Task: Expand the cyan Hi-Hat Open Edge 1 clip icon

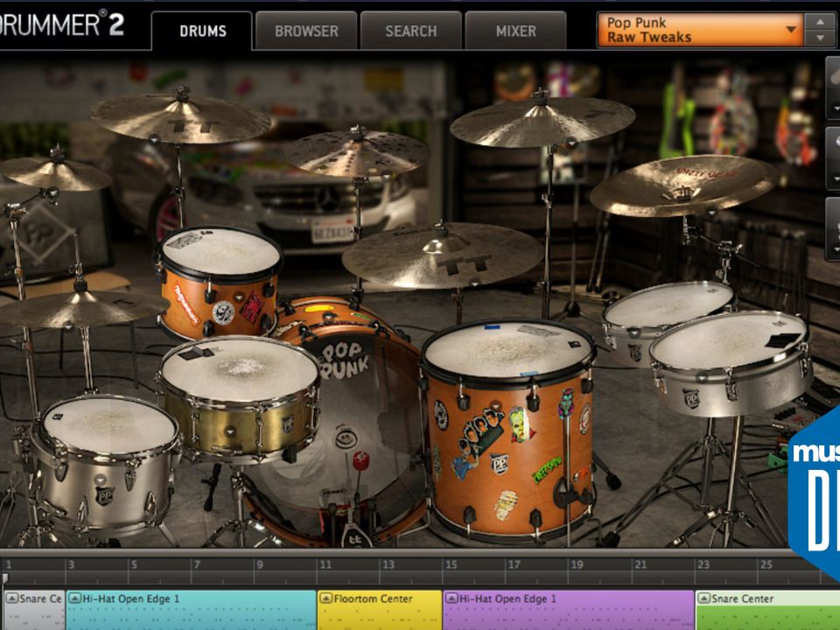Action: pos(75,598)
